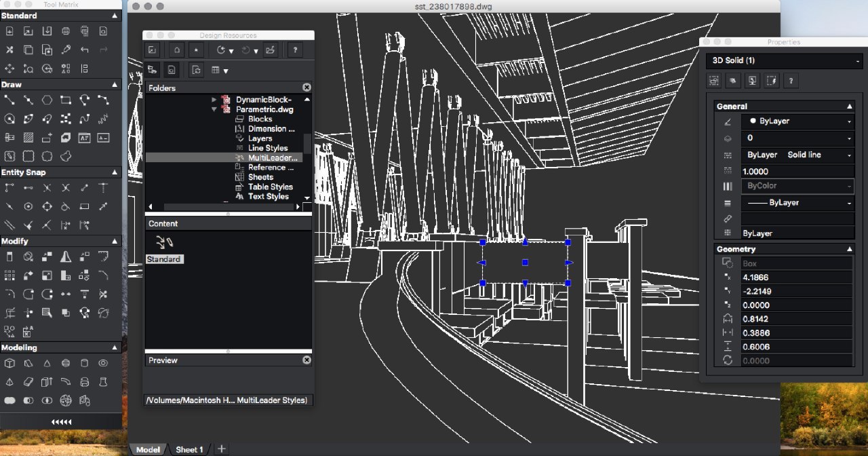Select the Standard multileader style thumbnail
This screenshot has width=868, height=456.
point(164,248)
